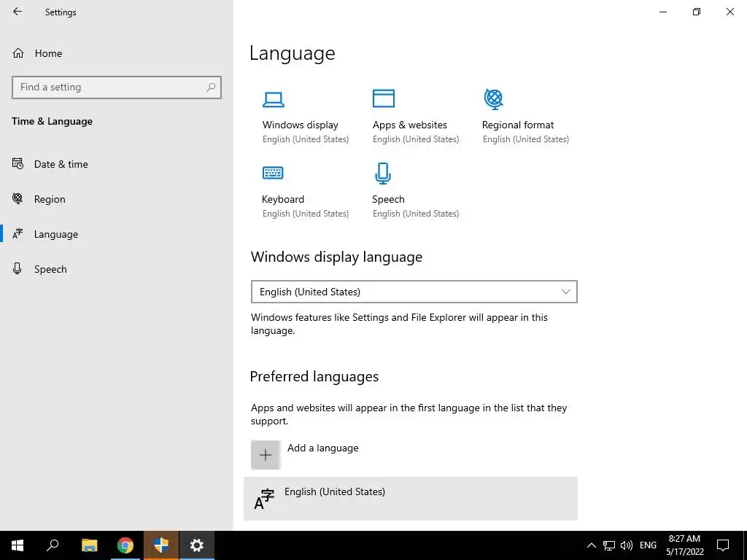
Task: Open taskbar search magnifier
Action: pos(53,545)
